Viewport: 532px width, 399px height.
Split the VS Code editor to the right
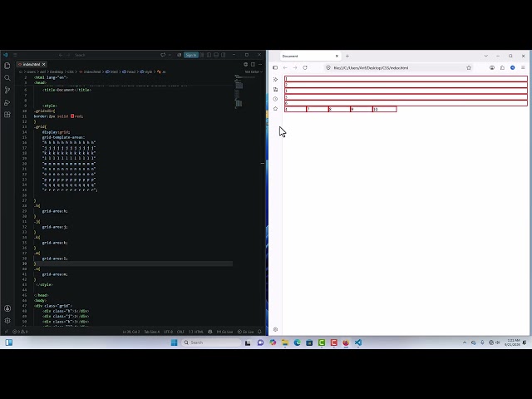click(x=253, y=64)
